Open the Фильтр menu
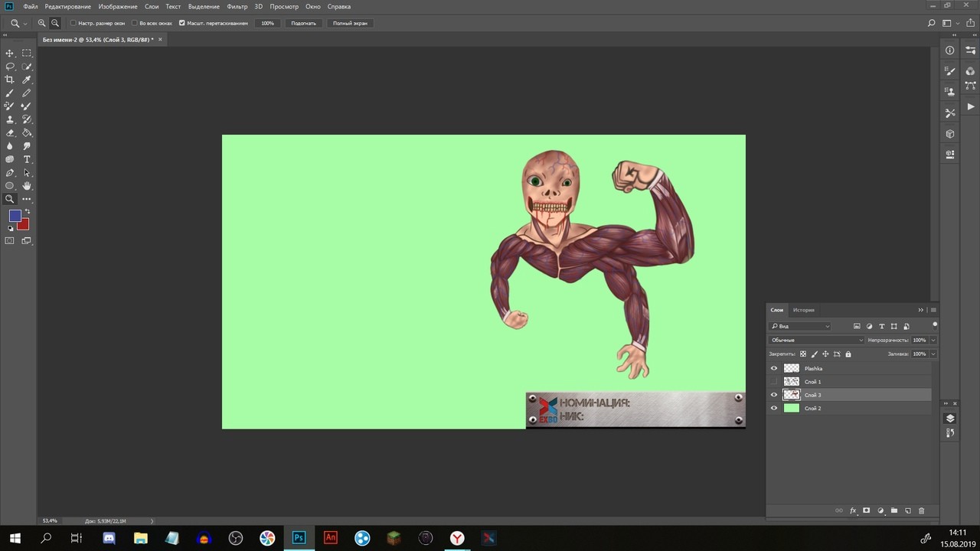The image size is (980, 551). tap(237, 6)
